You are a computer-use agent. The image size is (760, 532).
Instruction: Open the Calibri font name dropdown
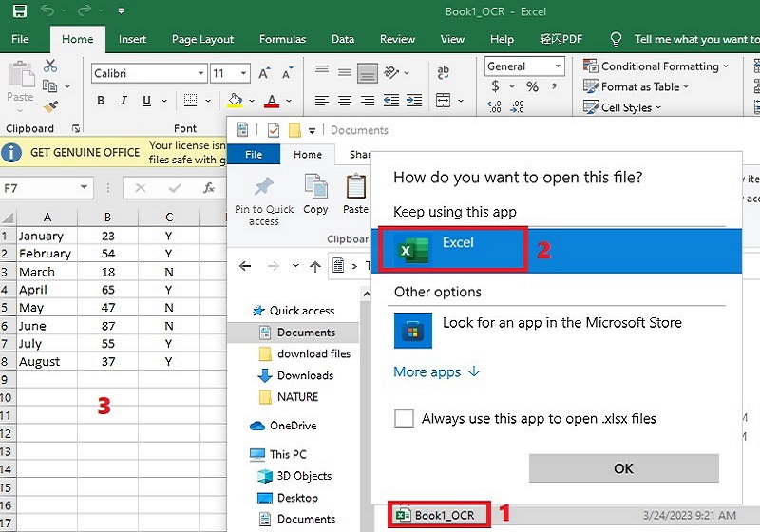tap(200, 73)
